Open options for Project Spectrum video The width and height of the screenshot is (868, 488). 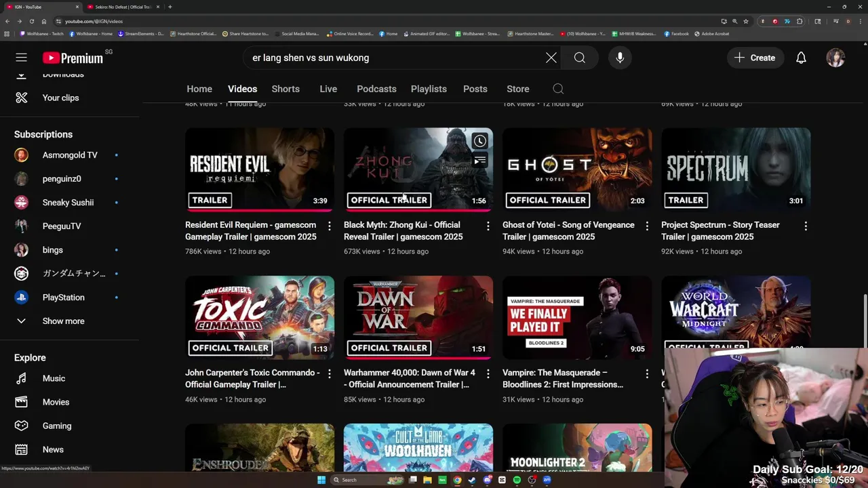pyautogui.click(x=806, y=226)
